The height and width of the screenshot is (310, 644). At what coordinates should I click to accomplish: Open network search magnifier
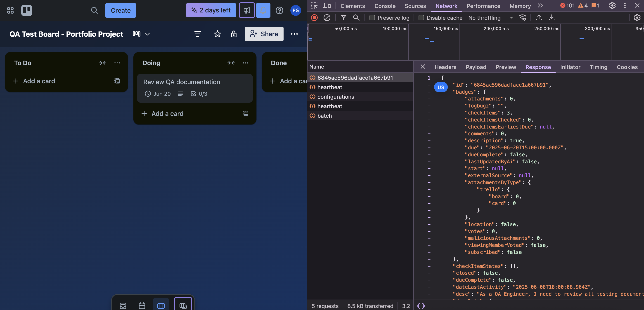(356, 17)
